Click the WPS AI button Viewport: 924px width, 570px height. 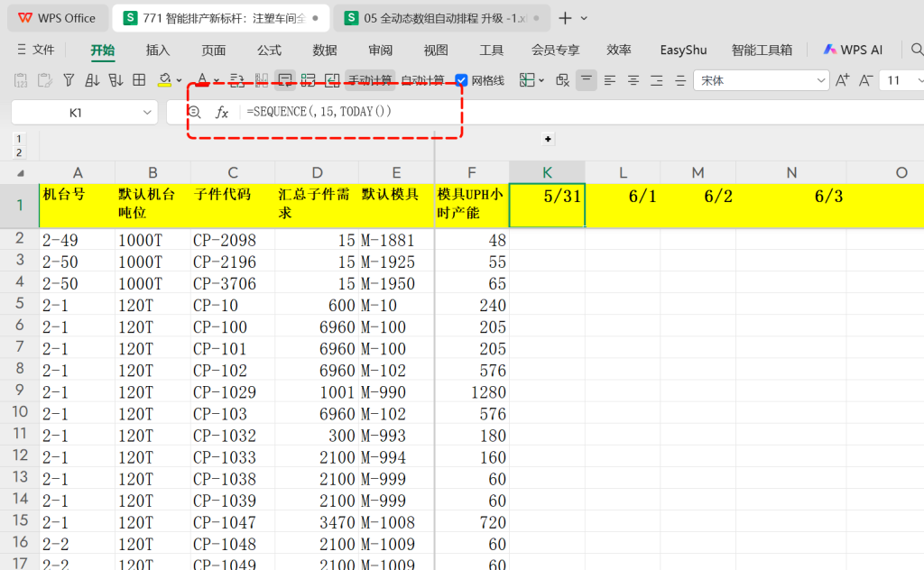point(853,50)
